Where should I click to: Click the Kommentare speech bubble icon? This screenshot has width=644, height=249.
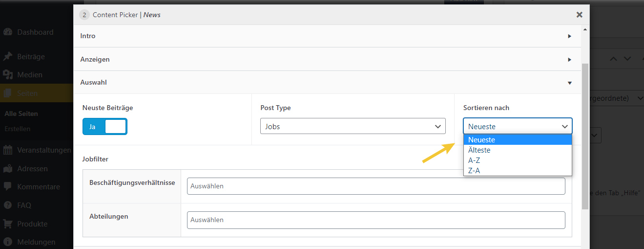pyautogui.click(x=8, y=187)
